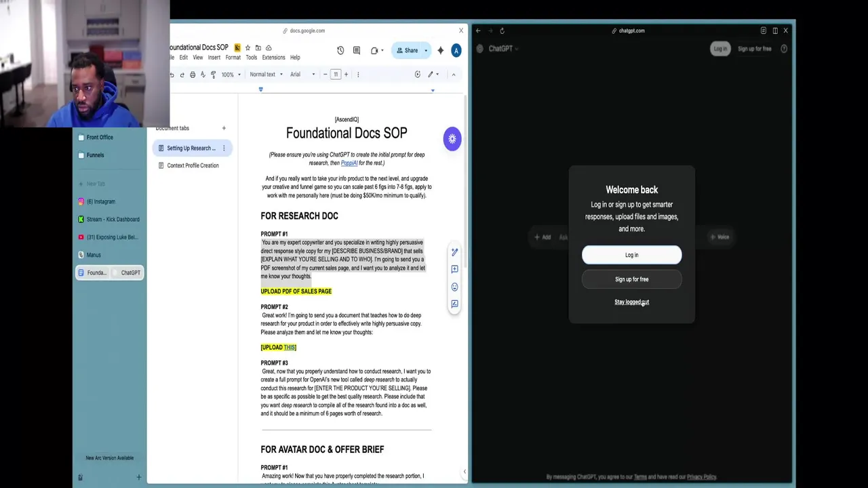Screen dimensions: 868x488
Task: Open the Arial font dropdown
Action: 302,75
